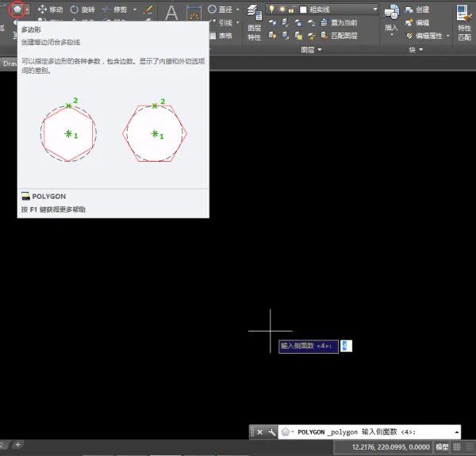
Task: Click the Move (移动) tool
Action: 50,10
